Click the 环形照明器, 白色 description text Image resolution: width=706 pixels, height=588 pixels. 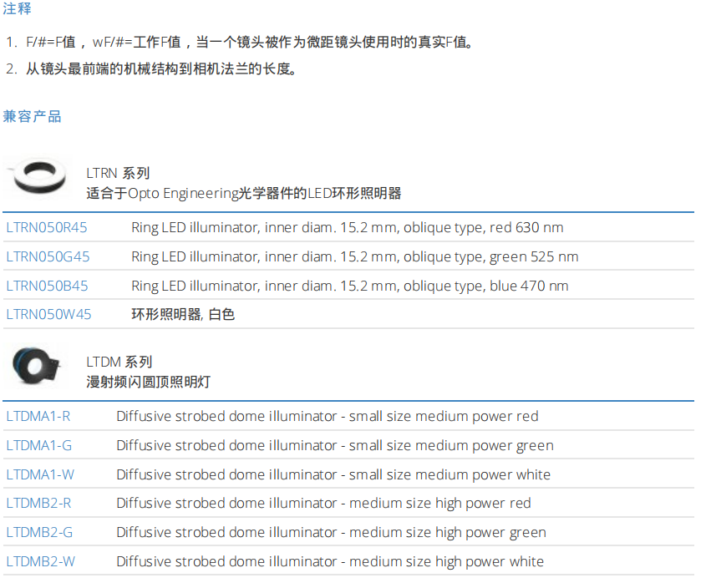(x=183, y=315)
